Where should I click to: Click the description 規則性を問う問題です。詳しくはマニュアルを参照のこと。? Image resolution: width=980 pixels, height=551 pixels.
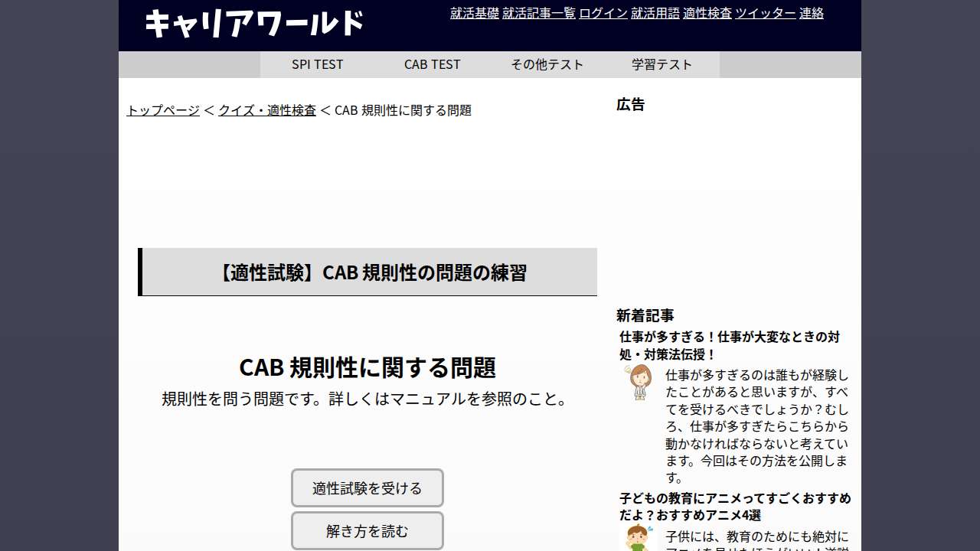click(367, 399)
